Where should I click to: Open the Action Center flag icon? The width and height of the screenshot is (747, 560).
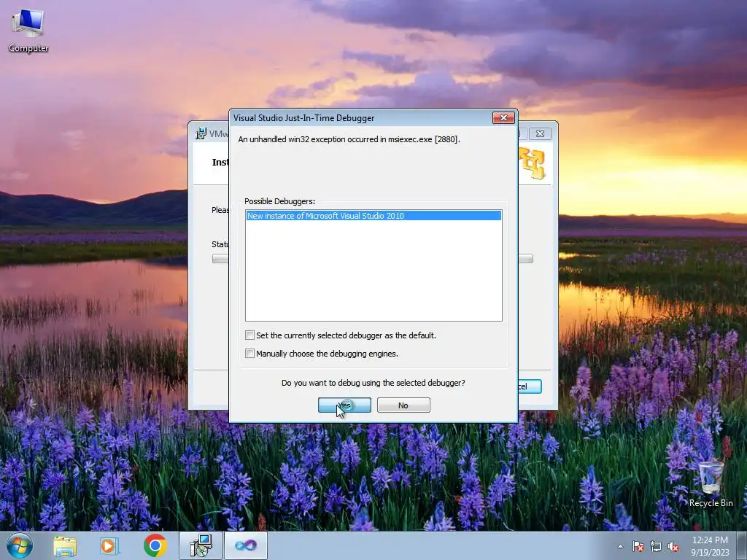[x=638, y=546]
